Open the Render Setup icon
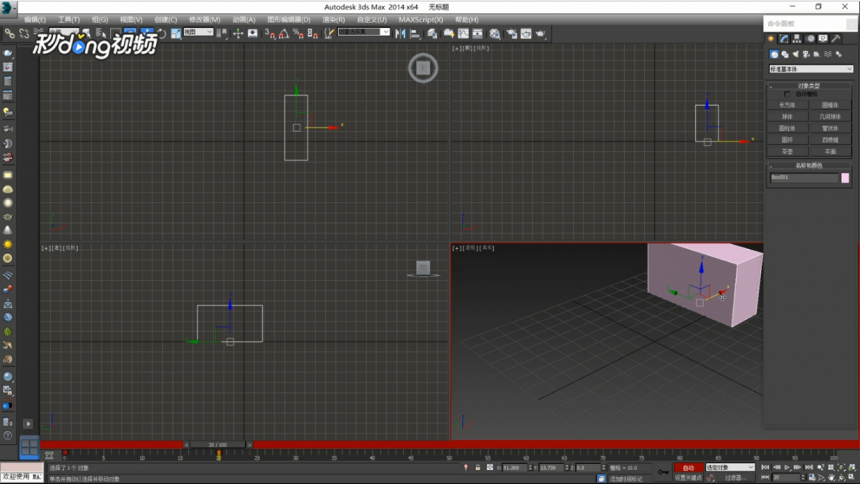The height and width of the screenshot is (484, 860). click(511, 33)
